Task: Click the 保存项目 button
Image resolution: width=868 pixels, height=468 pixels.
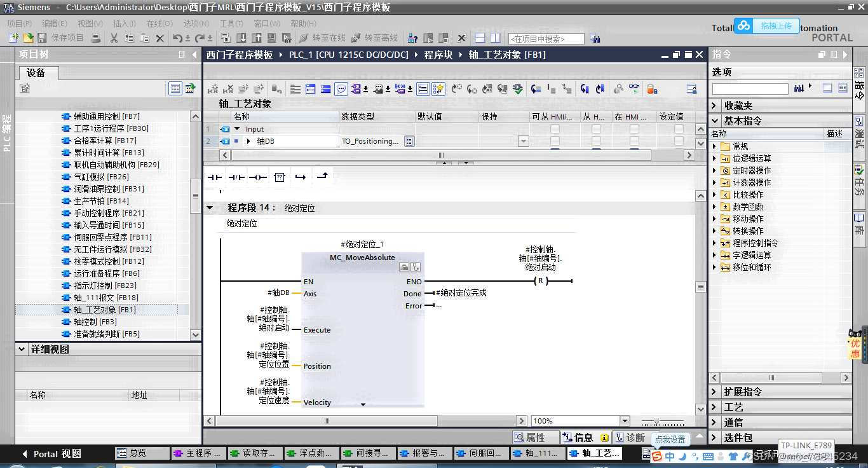Action: (61, 38)
